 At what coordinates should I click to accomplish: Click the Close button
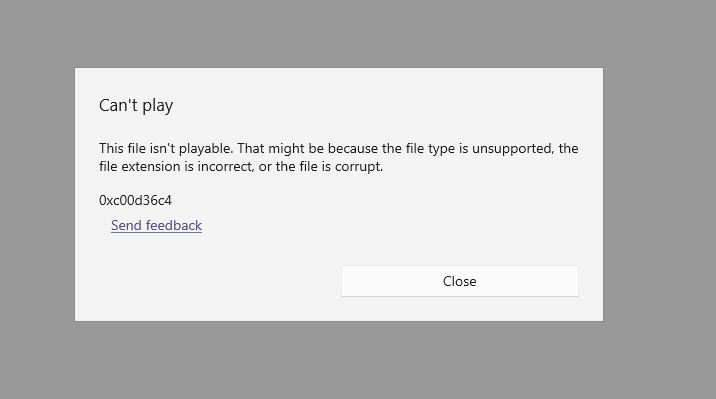(460, 281)
